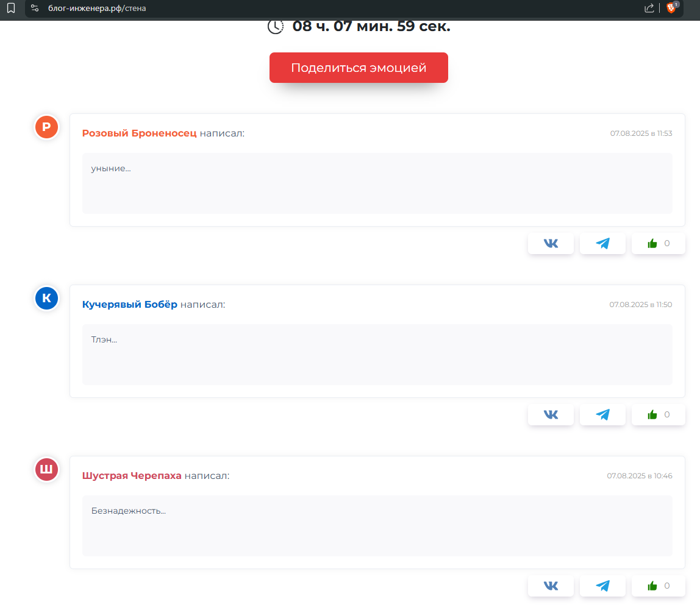Open the Brave Shields lion icon
The image size is (700, 613).
[671, 8]
